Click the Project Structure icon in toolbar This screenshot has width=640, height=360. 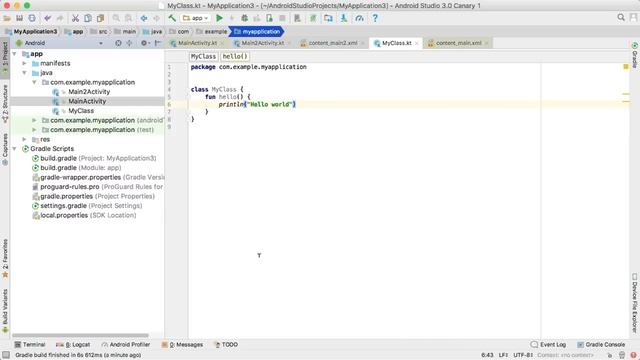(x=328, y=18)
